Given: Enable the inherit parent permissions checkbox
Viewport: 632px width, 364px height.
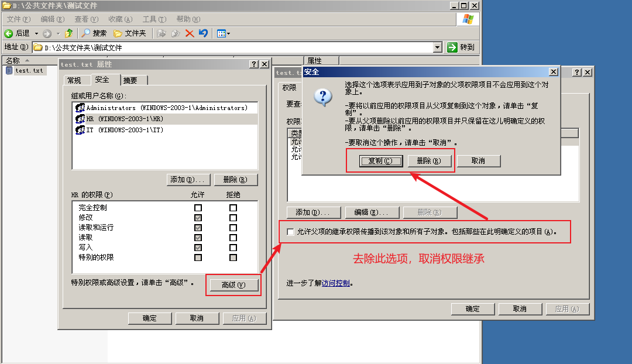Looking at the screenshot, I should coord(291,232).
